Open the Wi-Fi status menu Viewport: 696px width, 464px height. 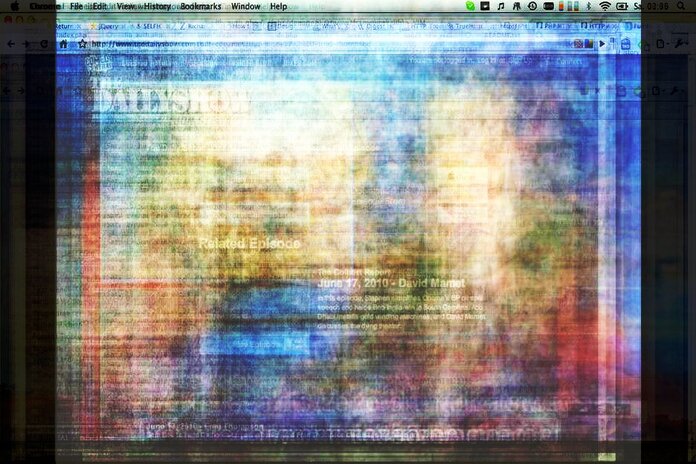click(x=605, y=6)
